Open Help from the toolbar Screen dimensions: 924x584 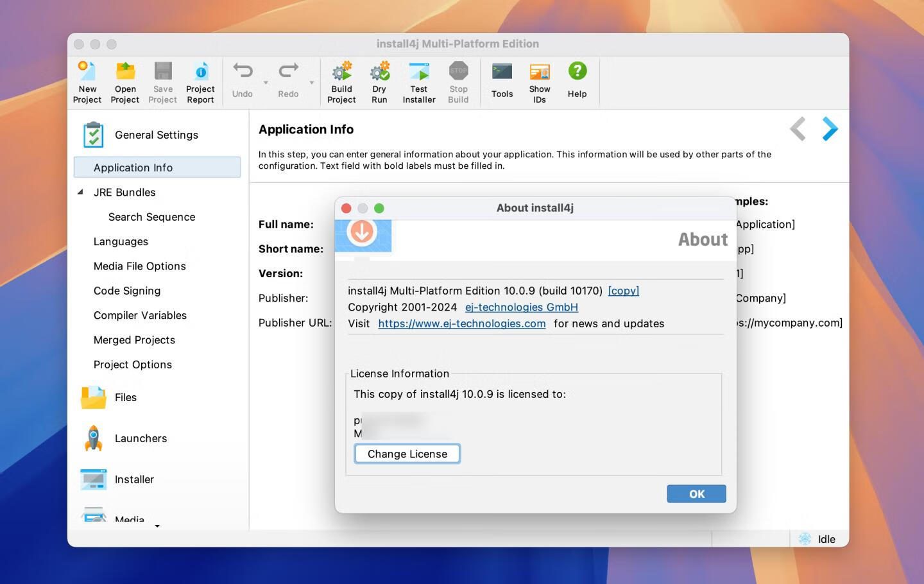577,81
